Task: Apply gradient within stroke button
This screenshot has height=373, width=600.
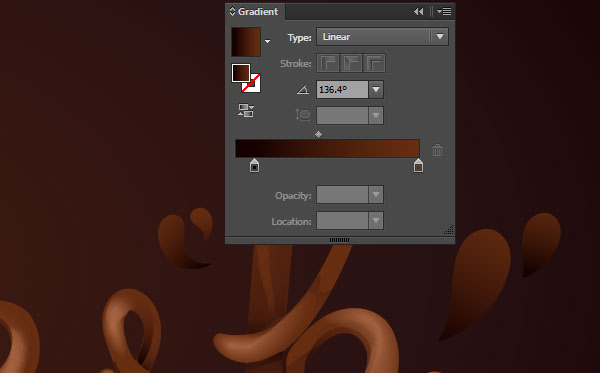Action: [328, 63]
